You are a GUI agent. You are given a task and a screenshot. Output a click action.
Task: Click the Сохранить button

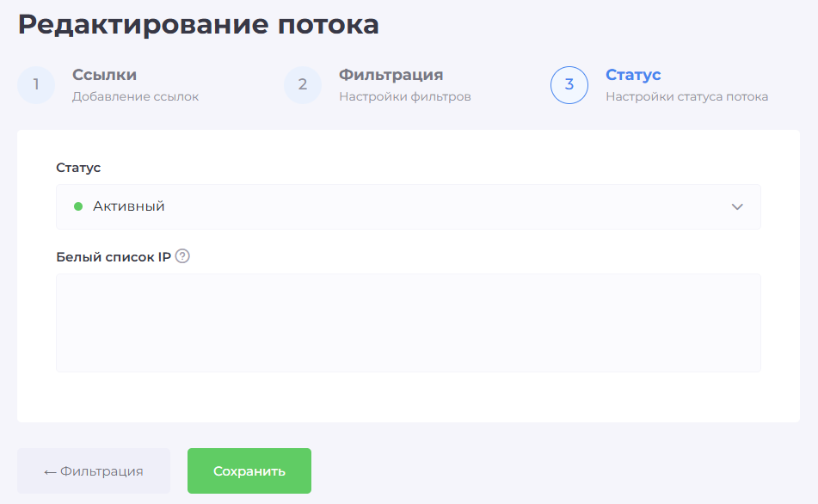(249, 470)
